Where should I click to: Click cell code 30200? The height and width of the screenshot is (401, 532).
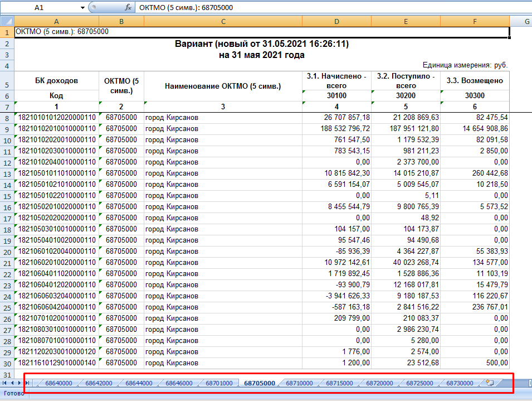[x=406, y=95]
